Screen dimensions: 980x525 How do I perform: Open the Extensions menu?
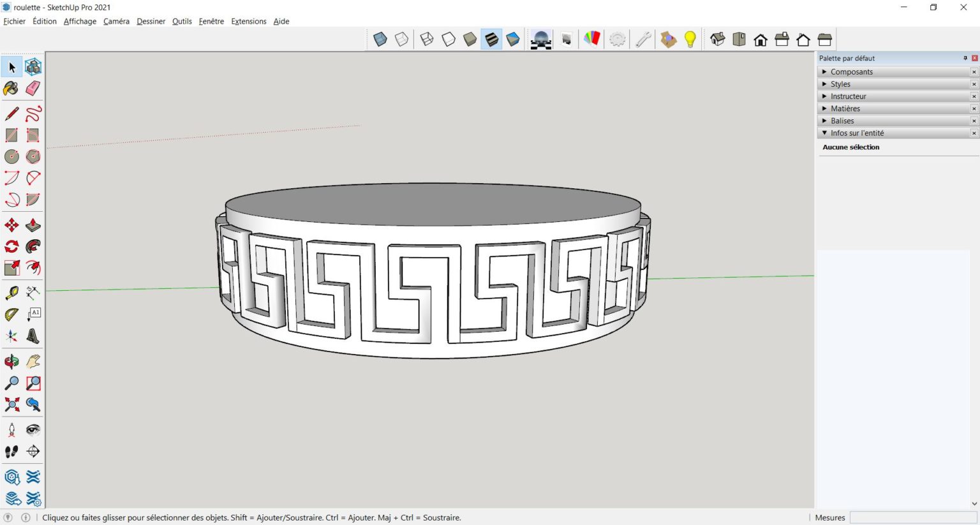point(248,21)
